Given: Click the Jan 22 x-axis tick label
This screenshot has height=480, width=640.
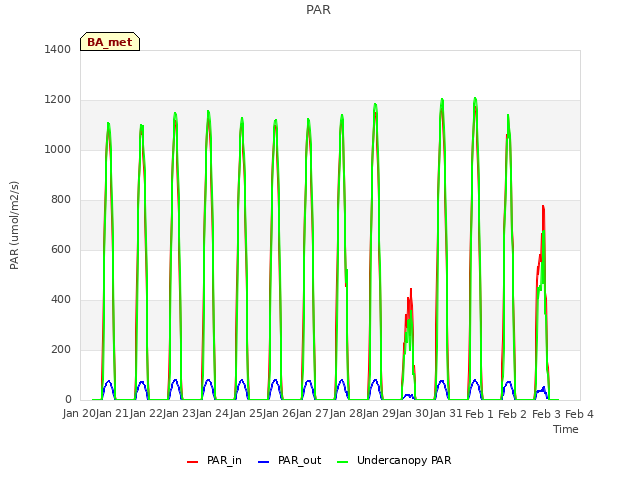Looking at the screenshot, I should click(x=146, y=414).
